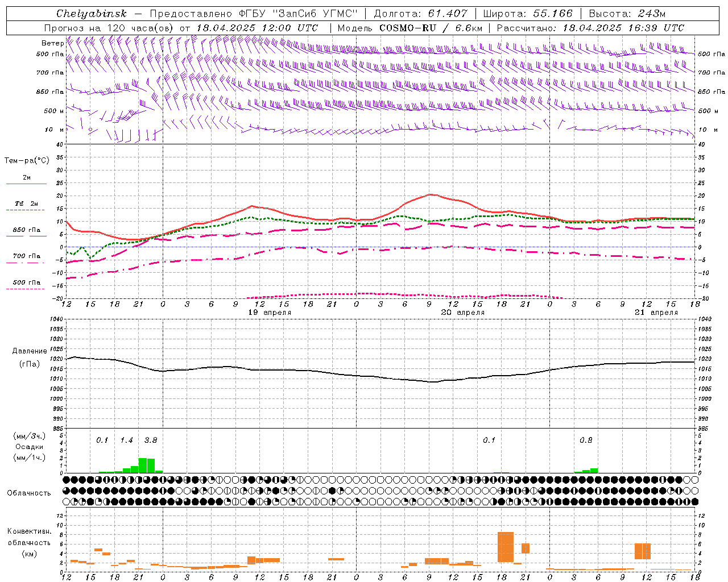This screenshot has width=728, height=582.
Task: Click the 700 гПа temperature legend entry
Action: (x=27, y=256)
